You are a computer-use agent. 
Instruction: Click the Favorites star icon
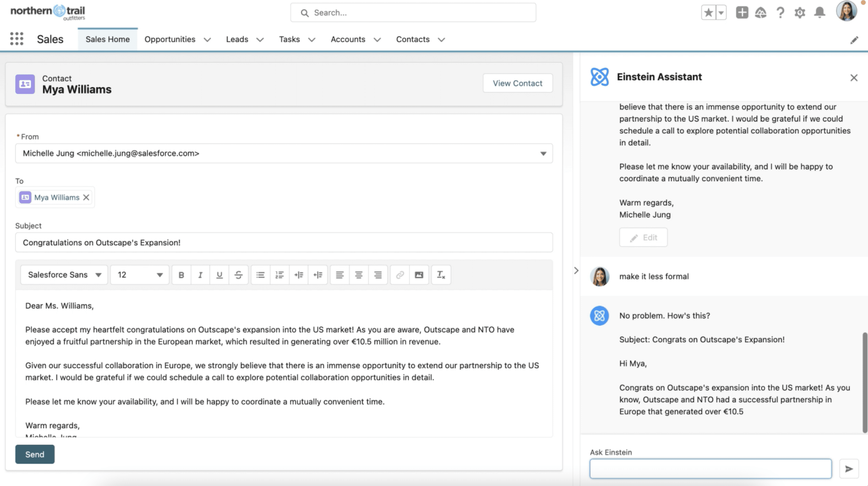708,13
